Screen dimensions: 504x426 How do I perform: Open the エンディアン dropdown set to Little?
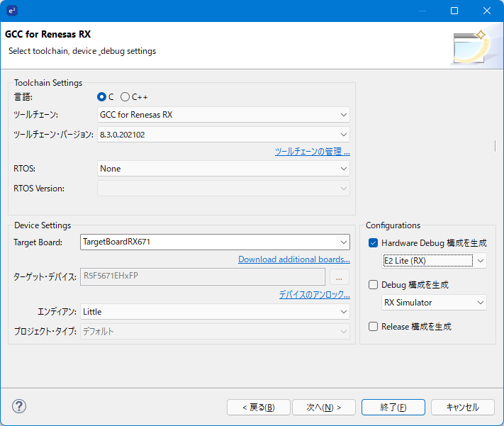215,312
